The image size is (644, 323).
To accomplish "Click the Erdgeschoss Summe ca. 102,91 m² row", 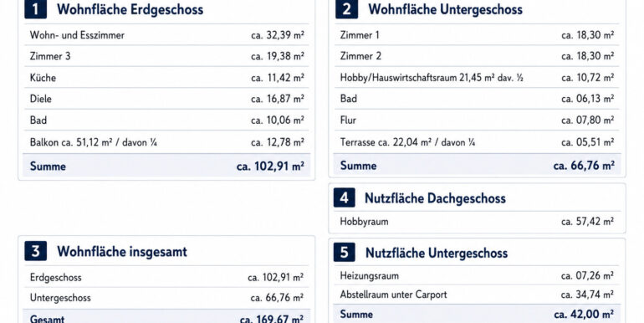I will pyautogui.click(x=166, y=166).
